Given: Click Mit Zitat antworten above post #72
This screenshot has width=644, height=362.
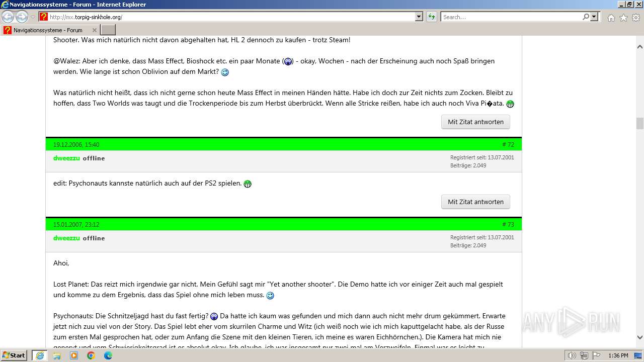Looking at the screenshot, I should coord(475,122).
